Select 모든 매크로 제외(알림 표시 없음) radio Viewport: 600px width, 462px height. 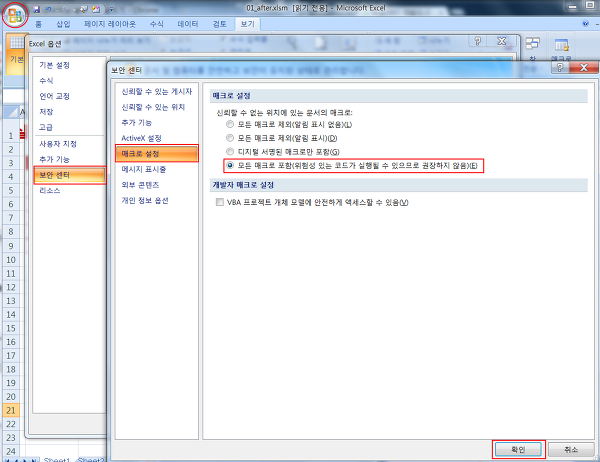230,124
